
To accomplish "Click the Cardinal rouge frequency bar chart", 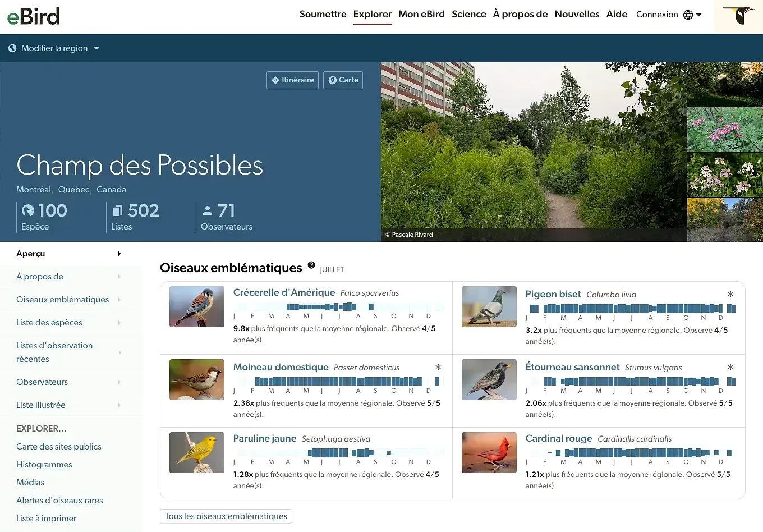I will [x=631, y=452].
